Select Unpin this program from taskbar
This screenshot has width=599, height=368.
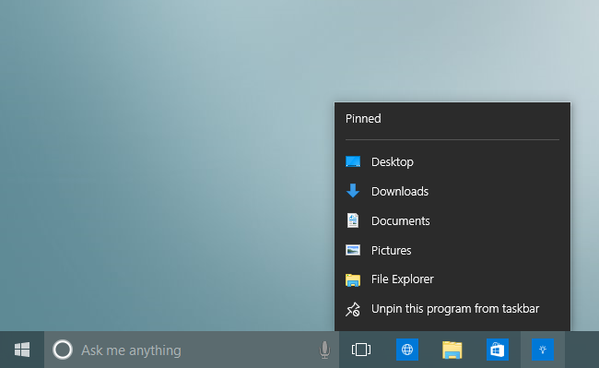coord(452,309)
